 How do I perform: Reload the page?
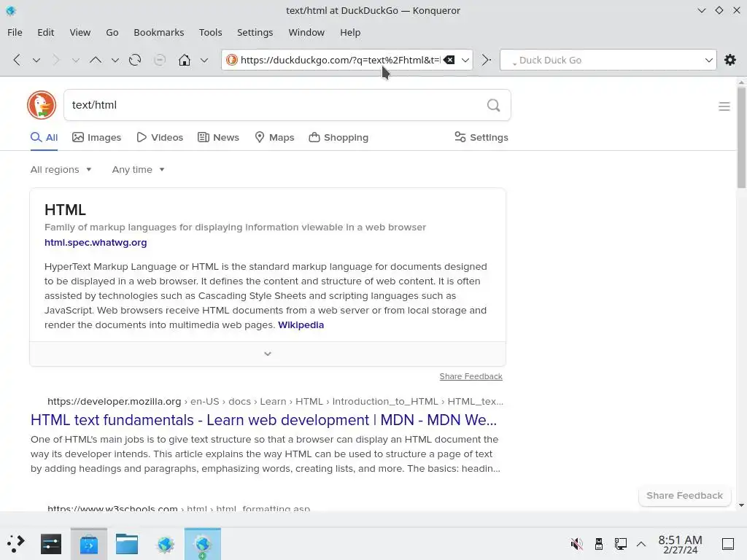click(135, 60)
